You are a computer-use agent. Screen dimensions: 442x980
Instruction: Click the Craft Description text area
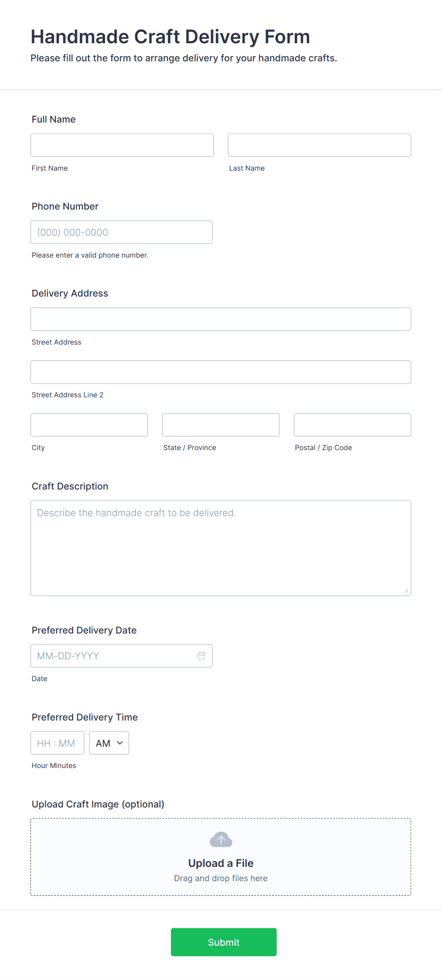click(x=221, y=547)
